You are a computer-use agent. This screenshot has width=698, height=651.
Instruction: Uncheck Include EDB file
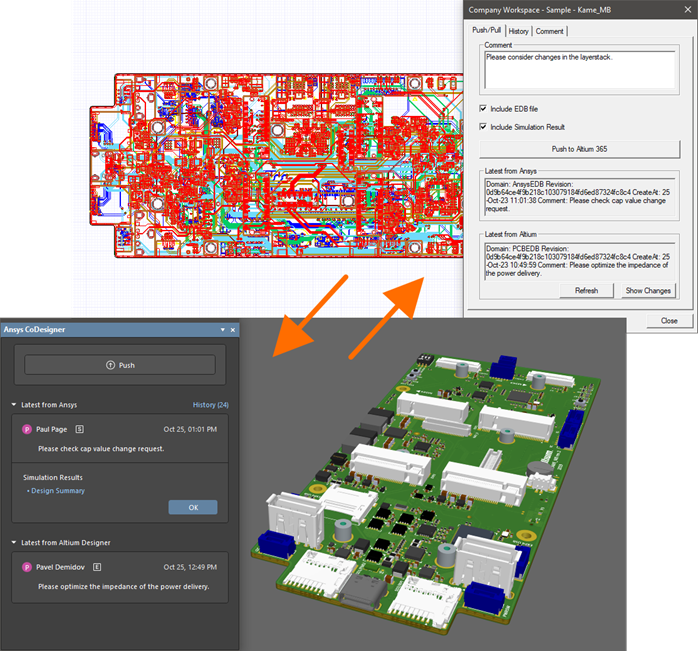pyautogui.click(x=483, y=108)
